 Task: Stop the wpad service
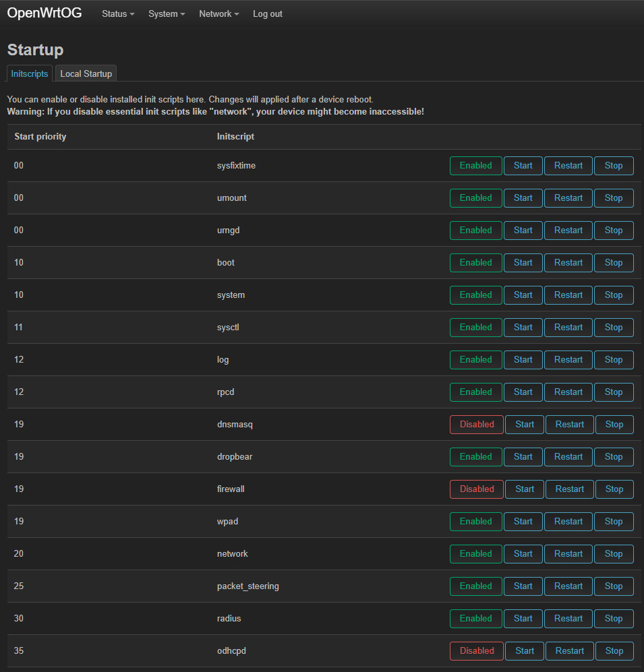tap(613, 522)
